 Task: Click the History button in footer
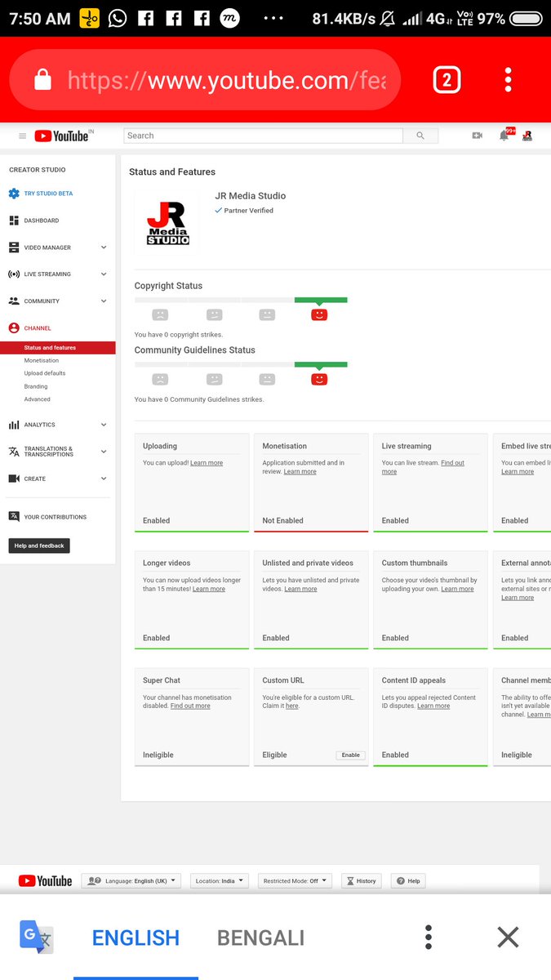pyautogui.click(x=362, y=881)
